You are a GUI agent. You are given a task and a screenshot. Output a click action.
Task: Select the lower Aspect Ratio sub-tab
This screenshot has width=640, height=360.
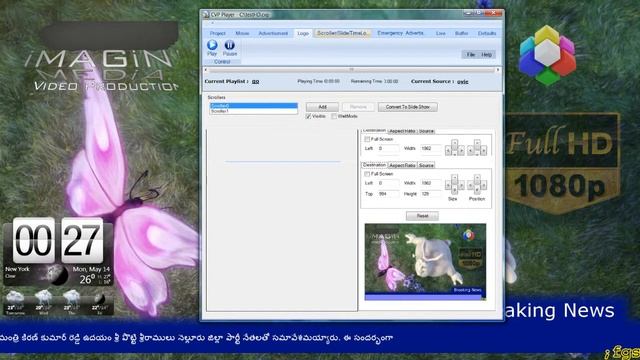402,165
